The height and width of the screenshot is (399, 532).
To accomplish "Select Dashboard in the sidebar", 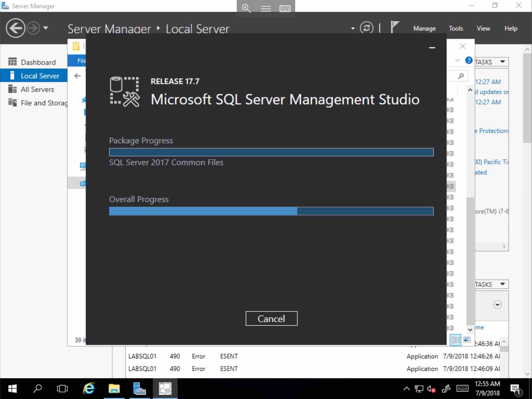I will (34, 62).
